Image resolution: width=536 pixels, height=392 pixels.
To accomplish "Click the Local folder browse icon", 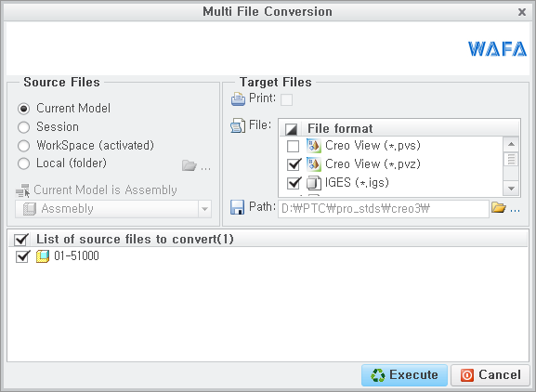I will coord(189,165).
